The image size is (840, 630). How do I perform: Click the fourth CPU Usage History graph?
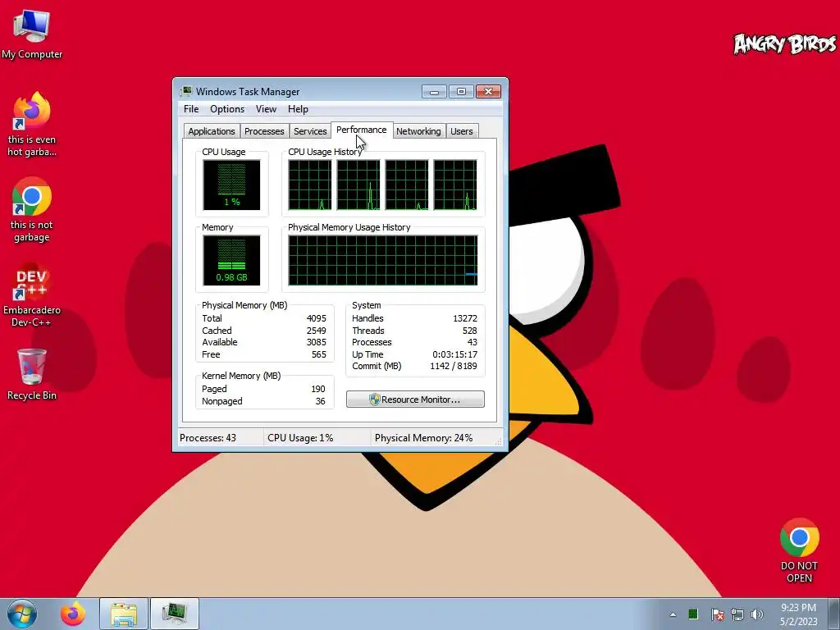tap(455, 185)
